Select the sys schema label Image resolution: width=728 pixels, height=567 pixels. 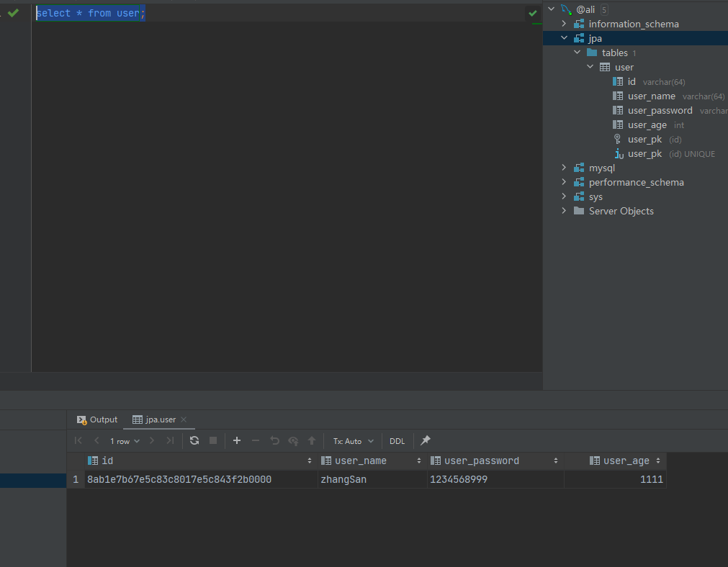pyautogui.click(x=596, y=196)
